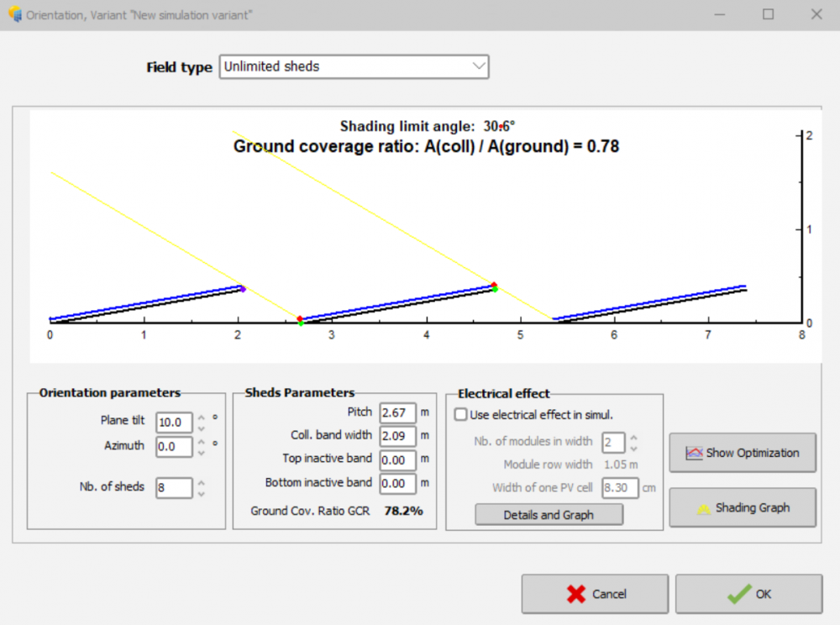Click the Azimuth value field
The height and width of the screenshot is (625, 840).
pyautogui.click(x=174, y=447)
